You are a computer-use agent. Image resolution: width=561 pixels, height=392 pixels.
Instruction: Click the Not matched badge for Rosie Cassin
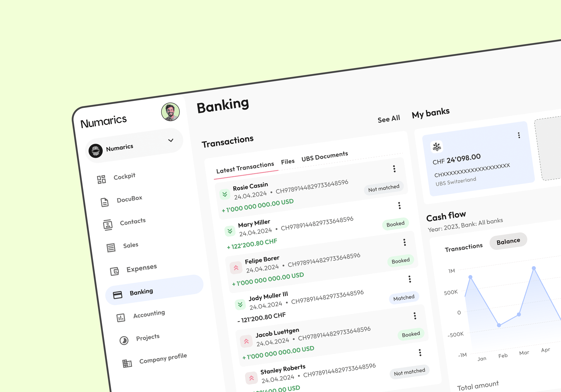tap(384, 188)
